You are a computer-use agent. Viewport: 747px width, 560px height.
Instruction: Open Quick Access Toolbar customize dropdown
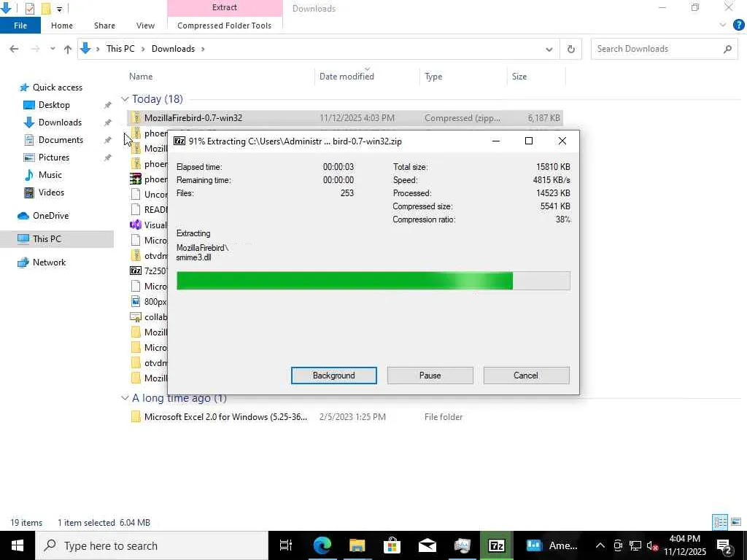(x=59, y=9)
